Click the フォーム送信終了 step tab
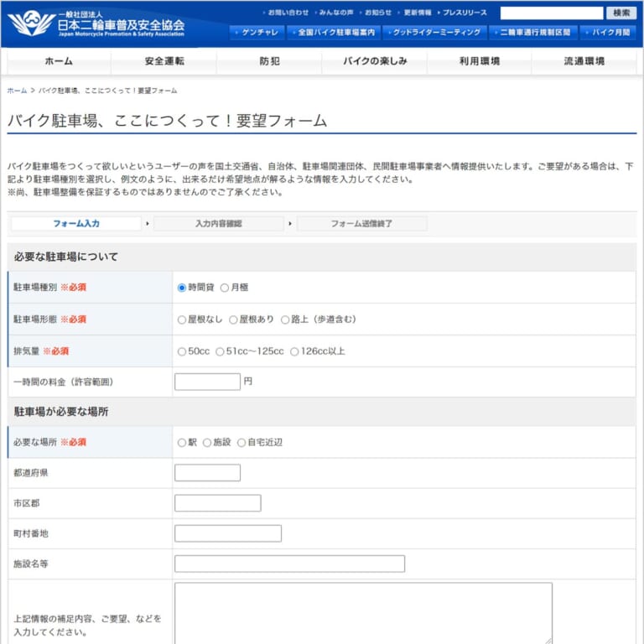 point(361,223)
